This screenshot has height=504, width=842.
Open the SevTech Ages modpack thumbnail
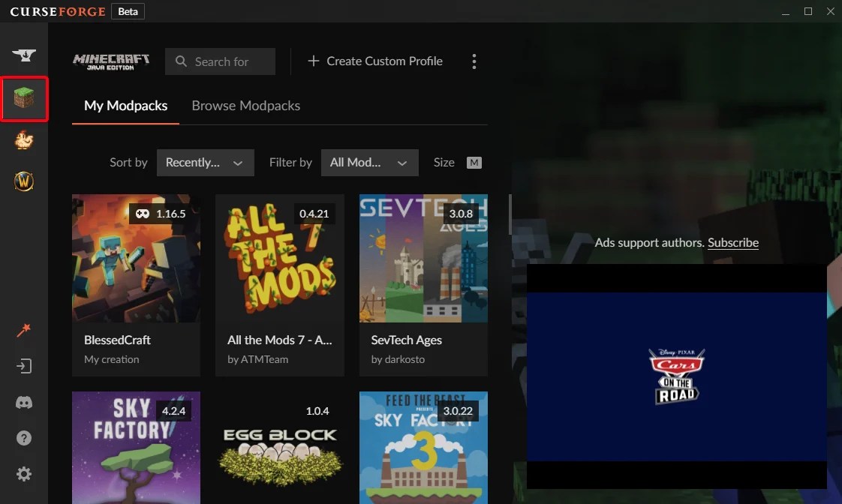click(423, 259)
